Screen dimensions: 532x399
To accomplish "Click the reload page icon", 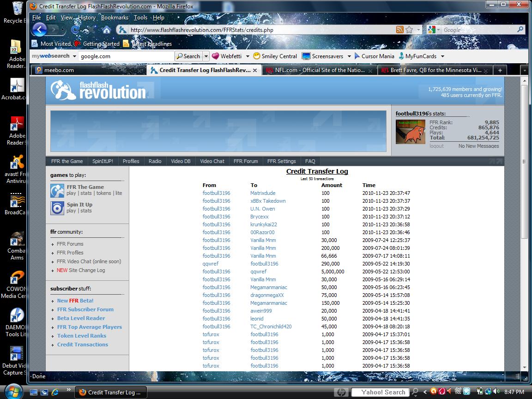I will coord(75,30).
